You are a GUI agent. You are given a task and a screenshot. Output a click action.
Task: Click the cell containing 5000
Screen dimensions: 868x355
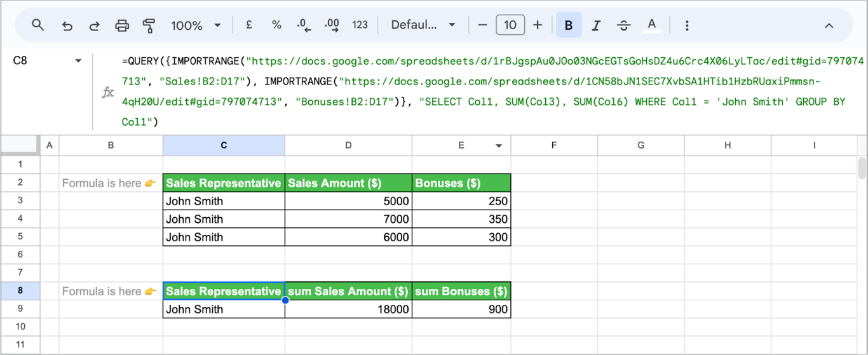click(348, 201)
